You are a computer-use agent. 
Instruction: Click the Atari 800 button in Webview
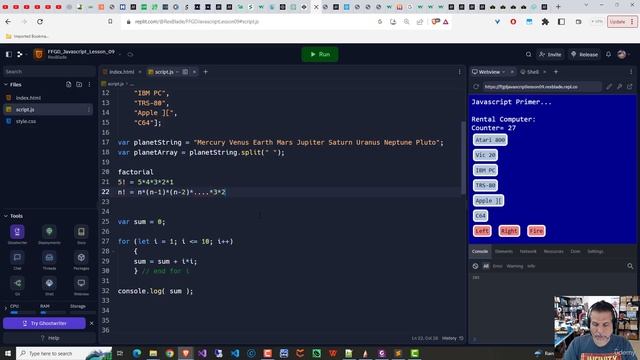pos(490,140)
